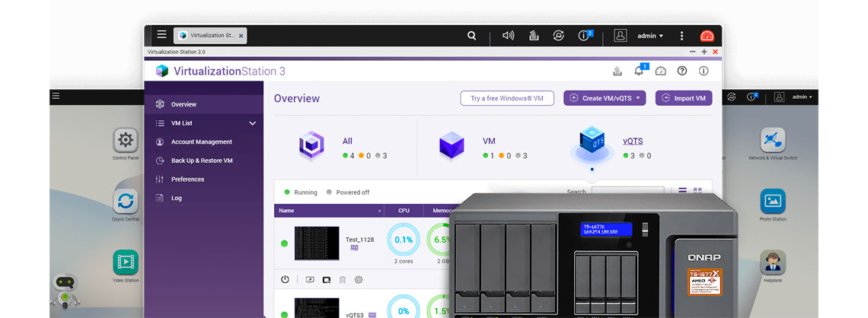Open the QTS main hamburger menu
Viewport: 868px width, 318px height.
(x=161, y=35)
